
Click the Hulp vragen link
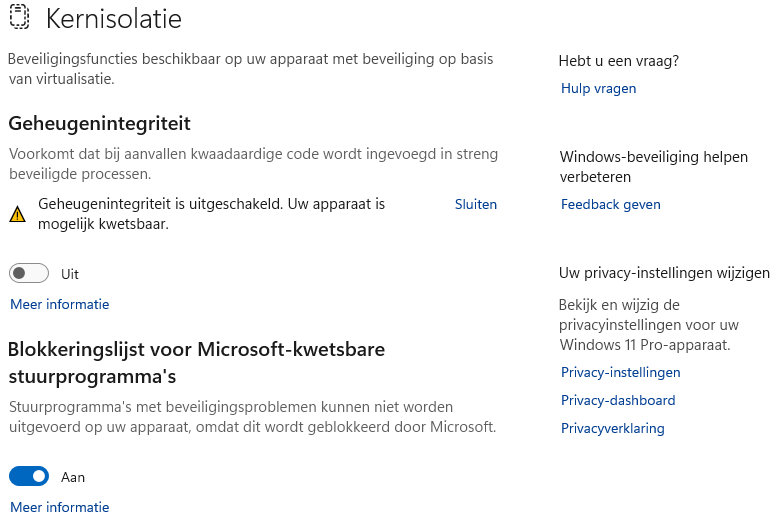tap(598, 88)
